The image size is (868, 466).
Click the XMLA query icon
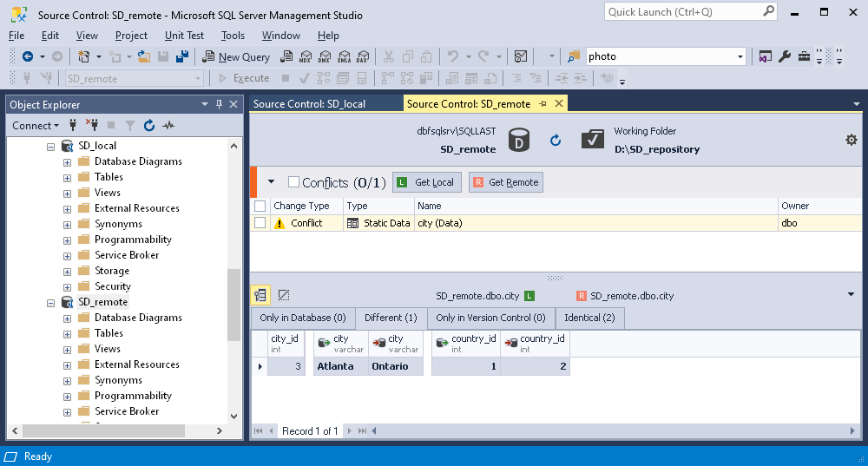[x=344, y=56]
